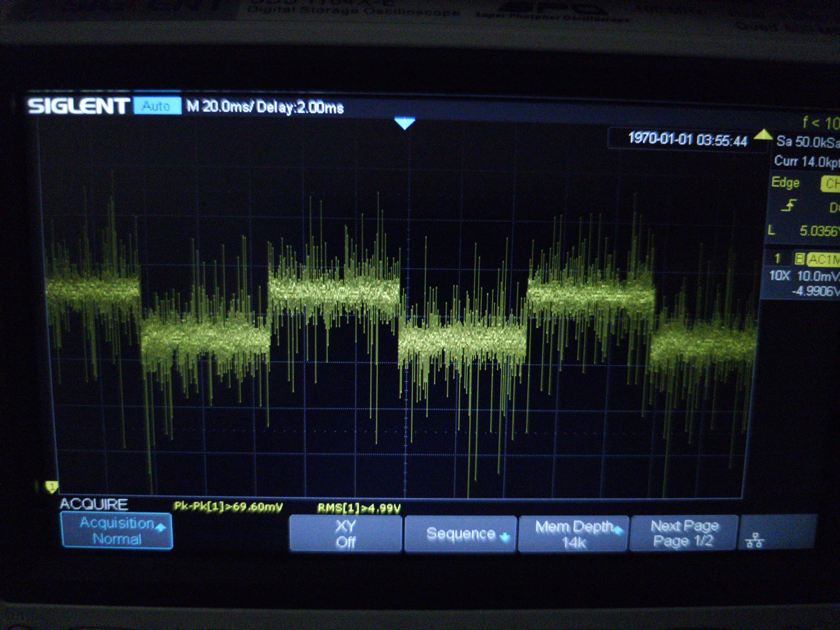Click the Auto trigger mode indicator
Image resolution: width=840 pixels, height=630 pixels.
coord(157,106)
